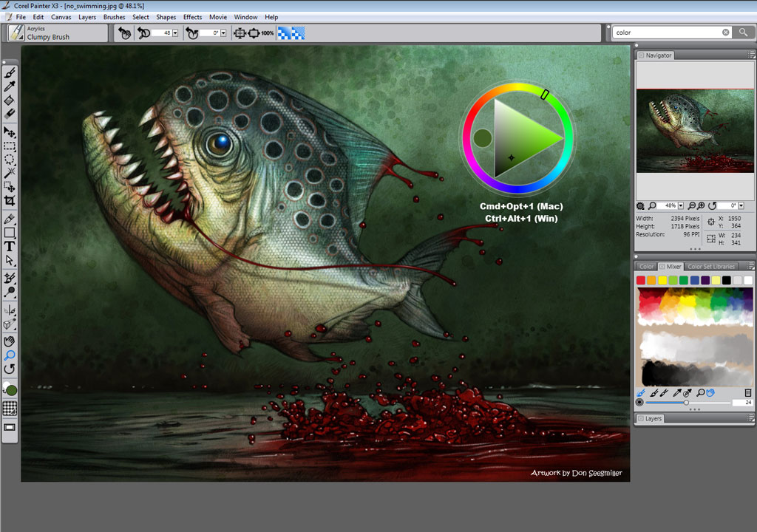This screenshot has height=532, width=757.
Task: Select the Dropper tool in the toolbox
Action: [x=10, y=86]
